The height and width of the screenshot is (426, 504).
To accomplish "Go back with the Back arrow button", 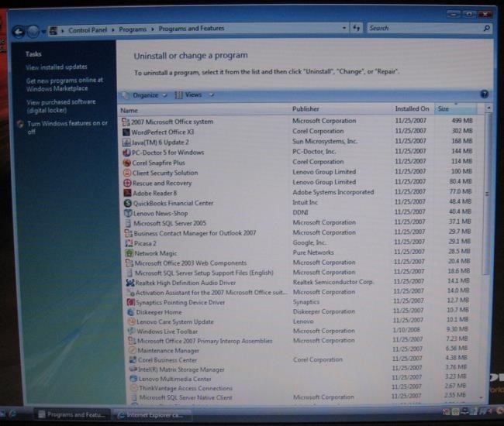I will coord(19,32).
